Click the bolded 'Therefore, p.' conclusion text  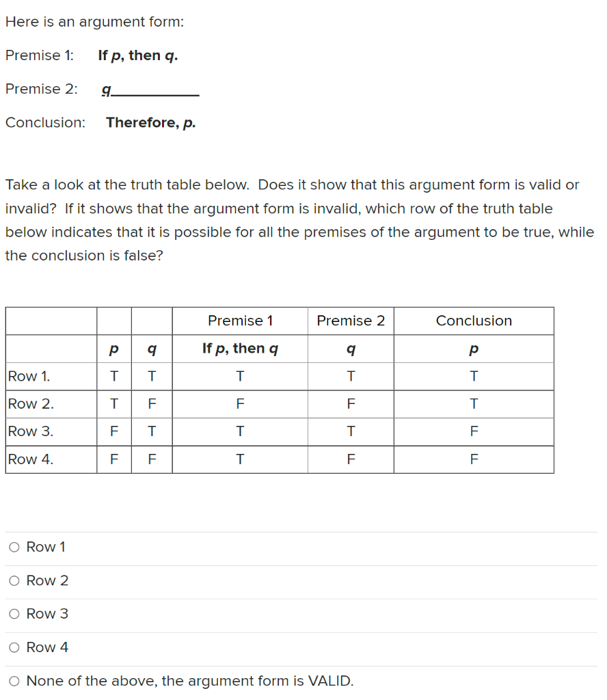coord(150,122)
